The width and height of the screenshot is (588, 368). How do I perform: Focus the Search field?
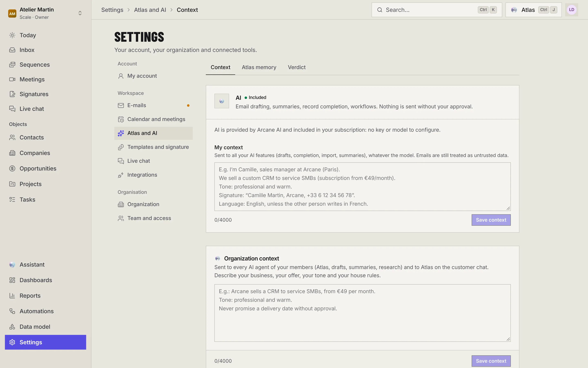coord(437,10)
